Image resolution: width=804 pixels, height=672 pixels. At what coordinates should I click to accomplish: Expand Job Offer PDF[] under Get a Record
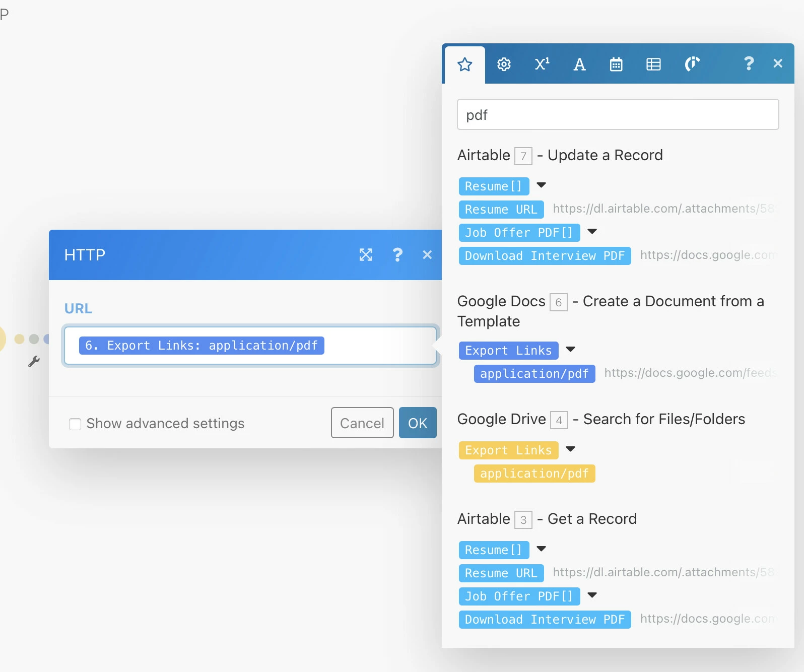coord(592,595)
